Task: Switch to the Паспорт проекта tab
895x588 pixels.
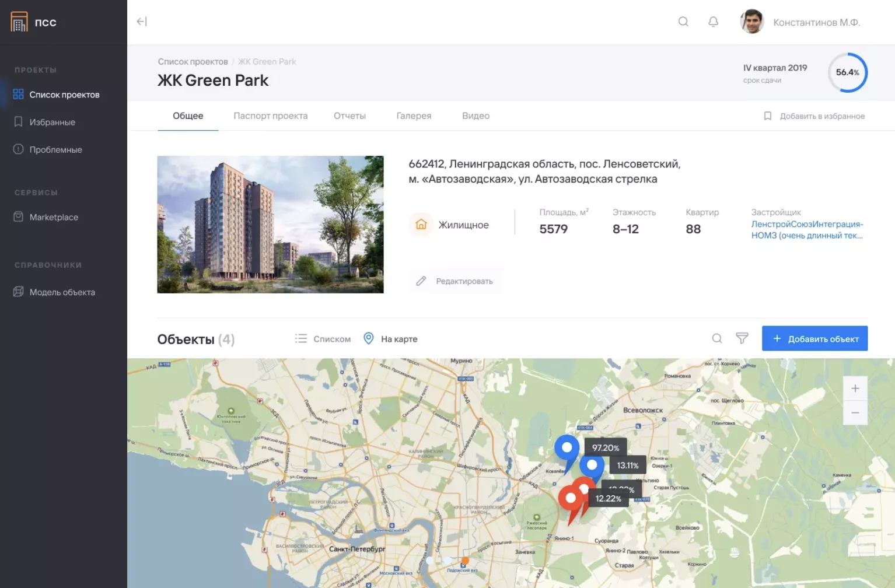Action: pyautogui.click(x=270, y=116)
